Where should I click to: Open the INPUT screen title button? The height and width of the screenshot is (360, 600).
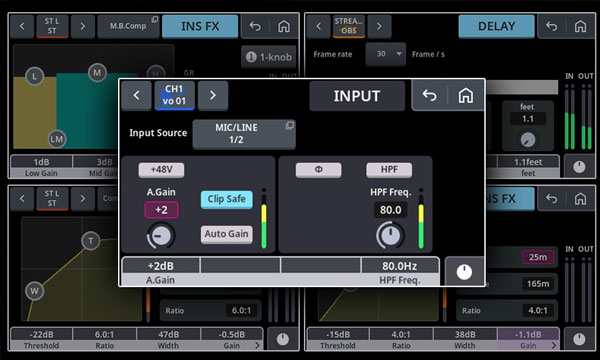[x=357, y=96]
